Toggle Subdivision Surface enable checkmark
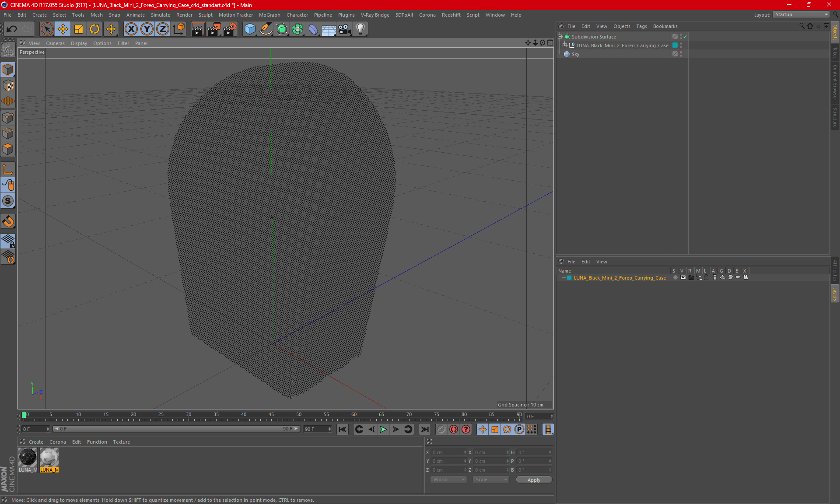 685,37
